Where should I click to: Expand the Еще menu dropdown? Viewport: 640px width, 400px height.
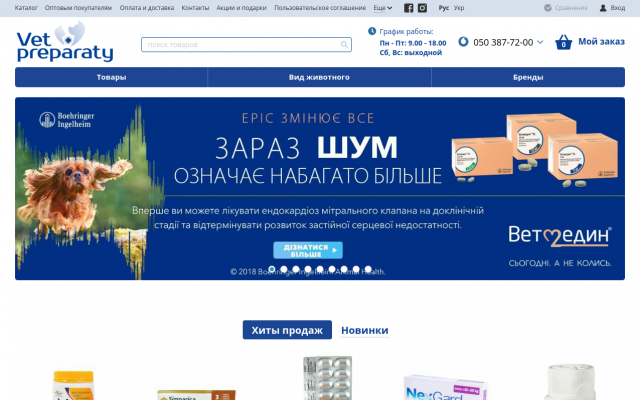coord(382,8)
